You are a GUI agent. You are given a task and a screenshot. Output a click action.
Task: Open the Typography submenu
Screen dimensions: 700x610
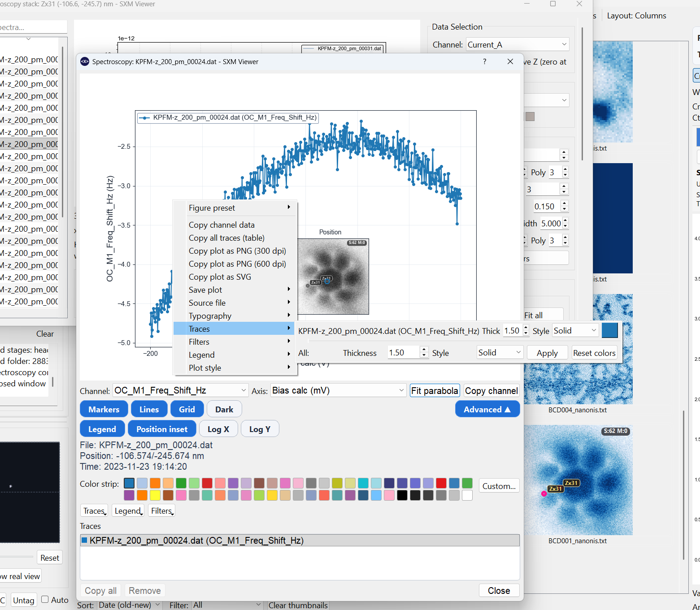[x=210, y=316]
